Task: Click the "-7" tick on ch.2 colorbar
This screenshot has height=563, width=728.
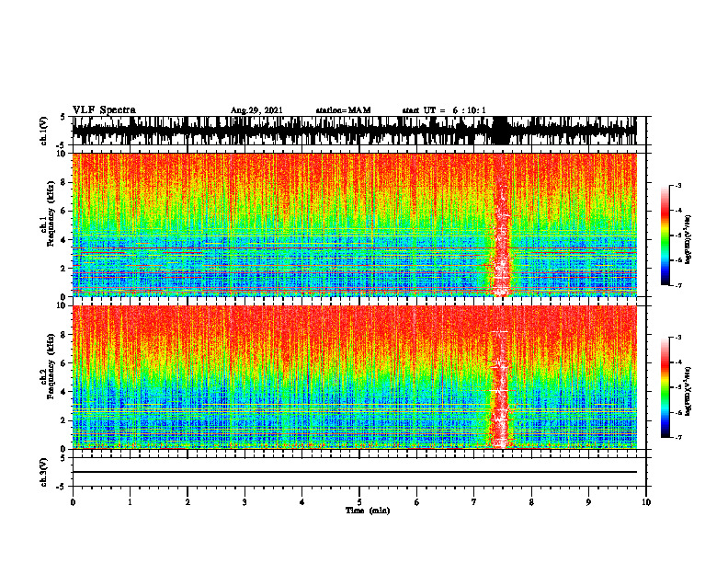Action: pyautogui.click(x=678, y=437)
